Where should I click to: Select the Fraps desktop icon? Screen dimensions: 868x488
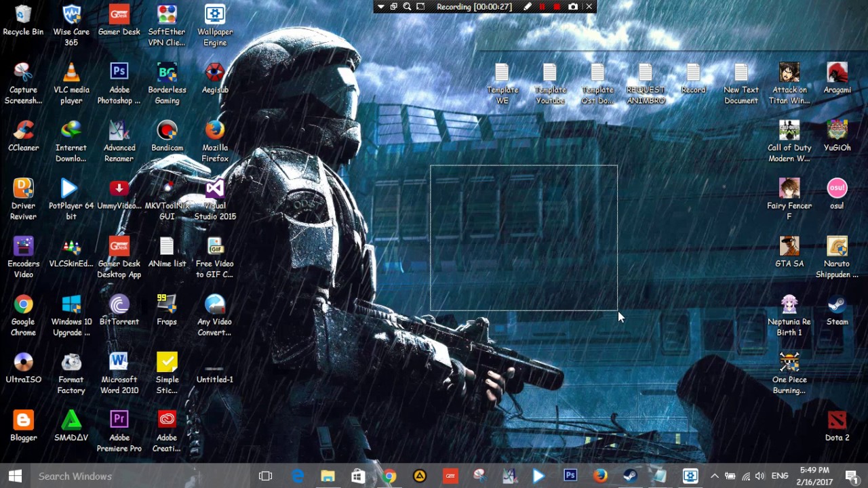coord(167,310)
